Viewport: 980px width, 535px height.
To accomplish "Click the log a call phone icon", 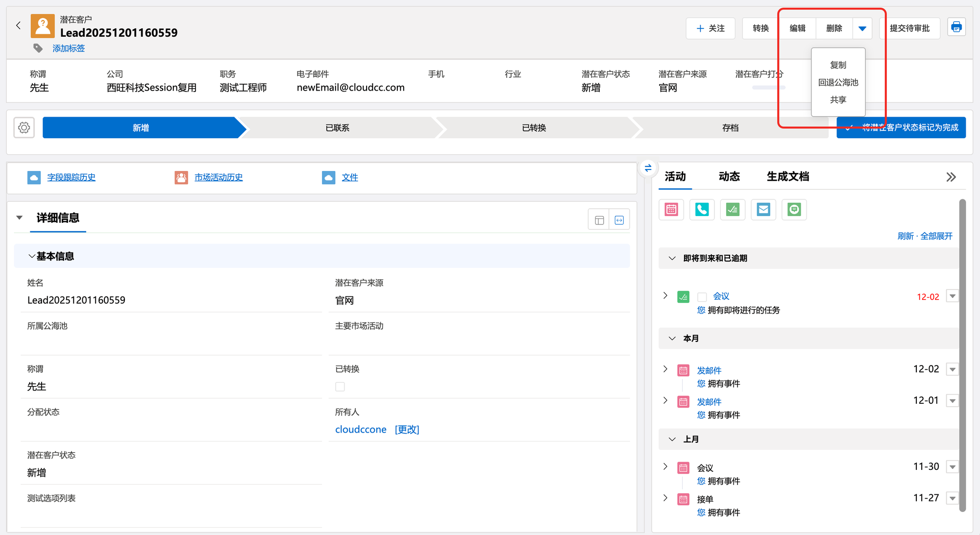I will tap(702, 210).
